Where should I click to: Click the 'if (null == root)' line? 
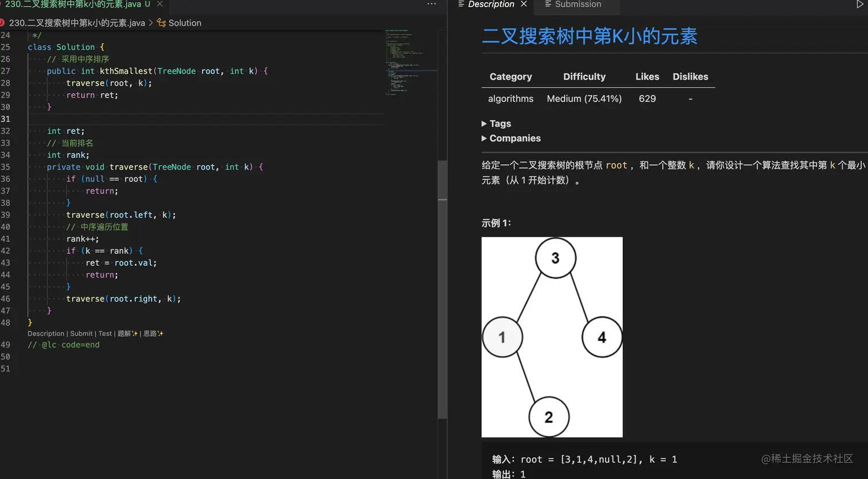[111, 179]
